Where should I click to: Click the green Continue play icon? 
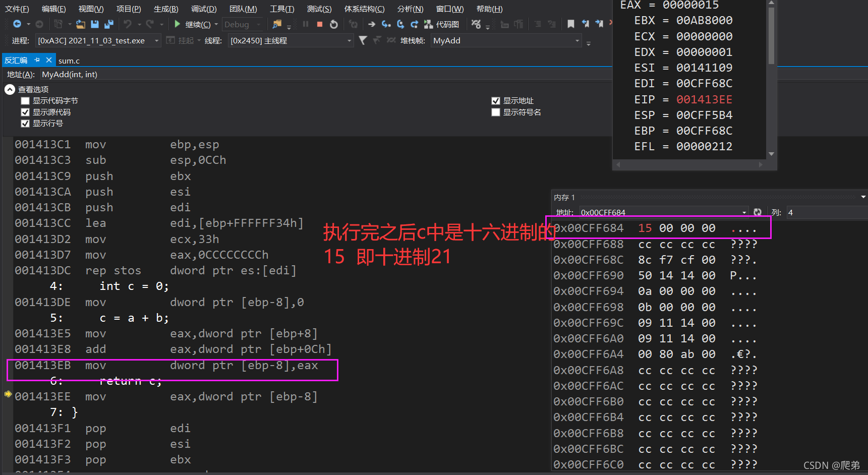[x=177, y=24]
